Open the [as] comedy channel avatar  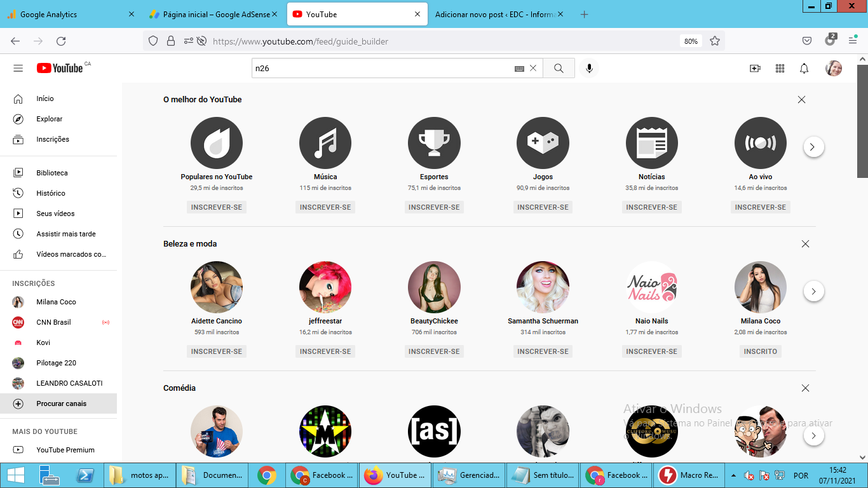pyautogui.click(x=434, y=431)
